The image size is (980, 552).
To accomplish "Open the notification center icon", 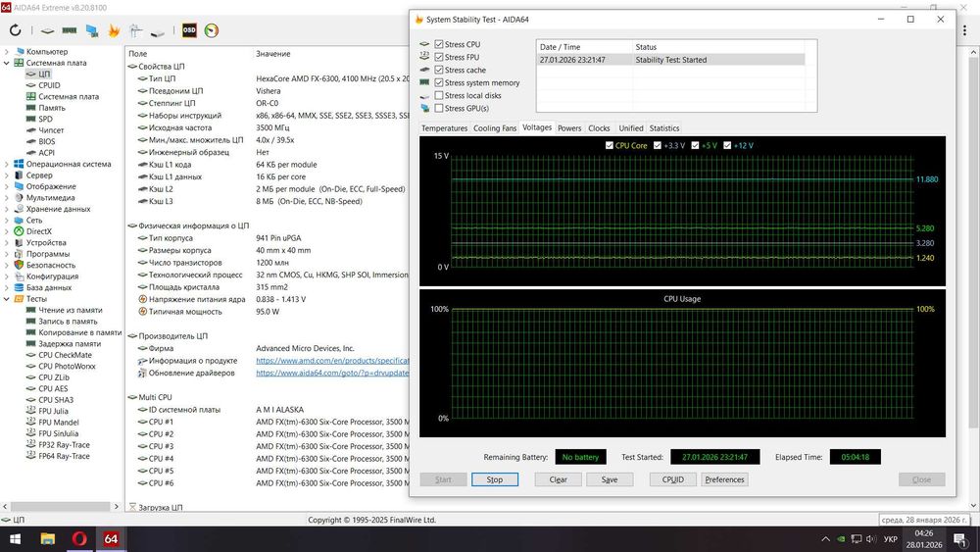I will (x=960, y=539).
